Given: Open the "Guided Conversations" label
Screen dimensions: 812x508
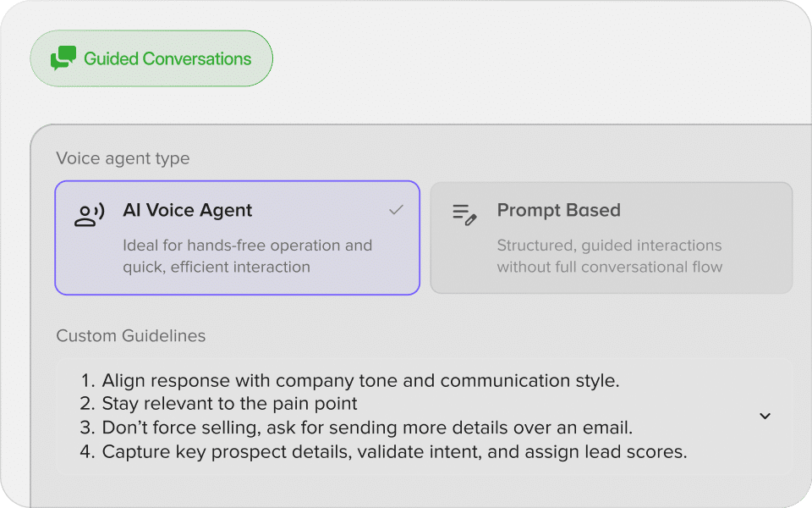Looking at the screenshot, I should tap(167, 59).
